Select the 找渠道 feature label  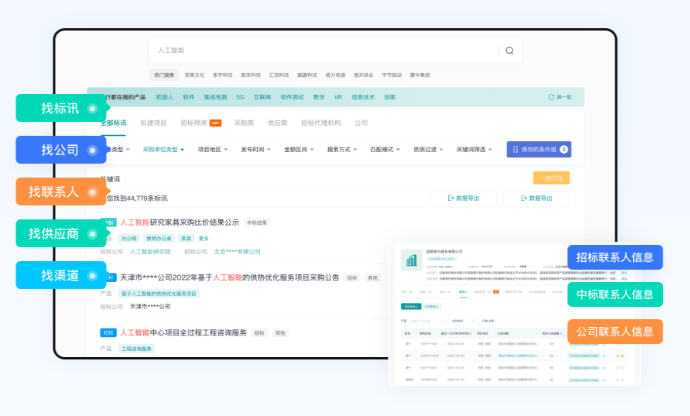(62, 275)
